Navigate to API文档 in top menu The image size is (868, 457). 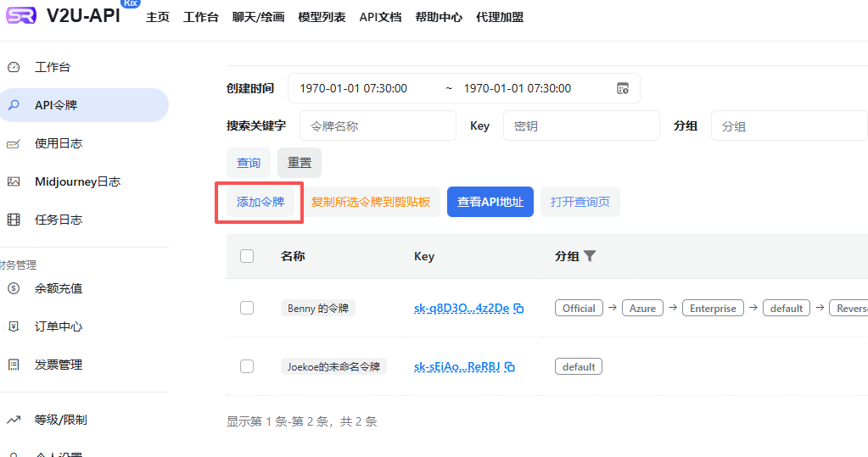[x=380, y=17]
